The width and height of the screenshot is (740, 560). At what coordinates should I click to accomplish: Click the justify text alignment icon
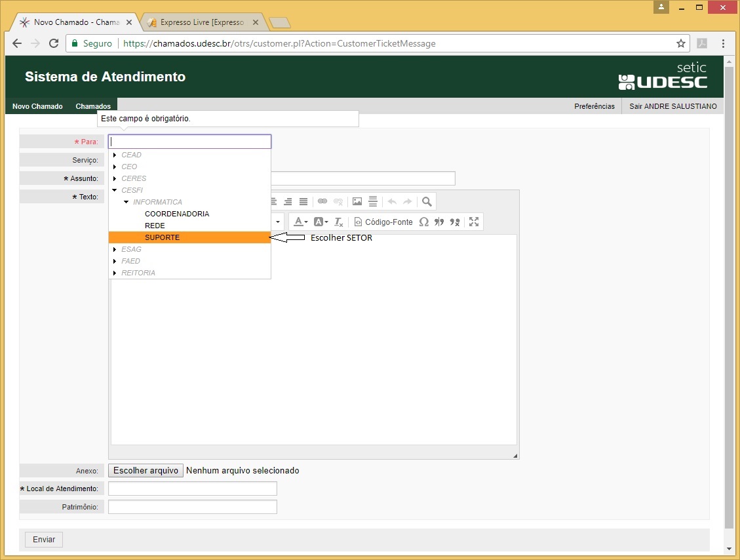click(x=303, y=202)
